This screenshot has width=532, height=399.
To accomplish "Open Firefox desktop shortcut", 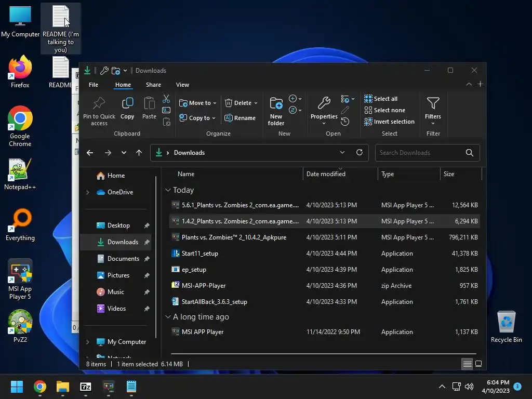I will 20,72.
